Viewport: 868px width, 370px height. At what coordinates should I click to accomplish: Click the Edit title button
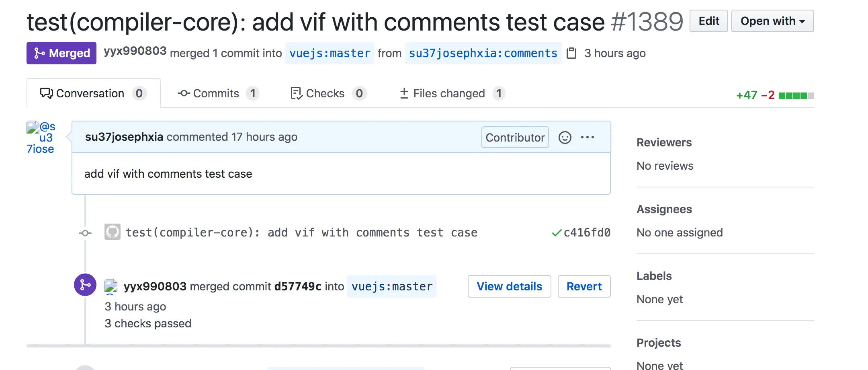pos(708,21)
